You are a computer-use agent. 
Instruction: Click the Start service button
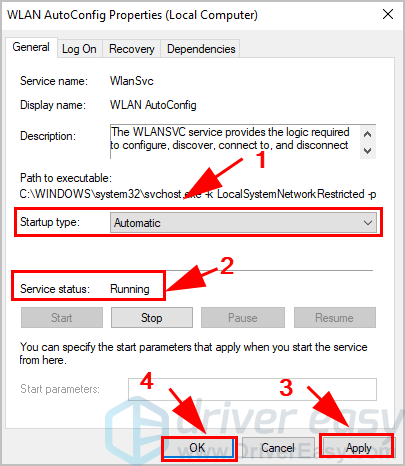click(x=62, y=318)
